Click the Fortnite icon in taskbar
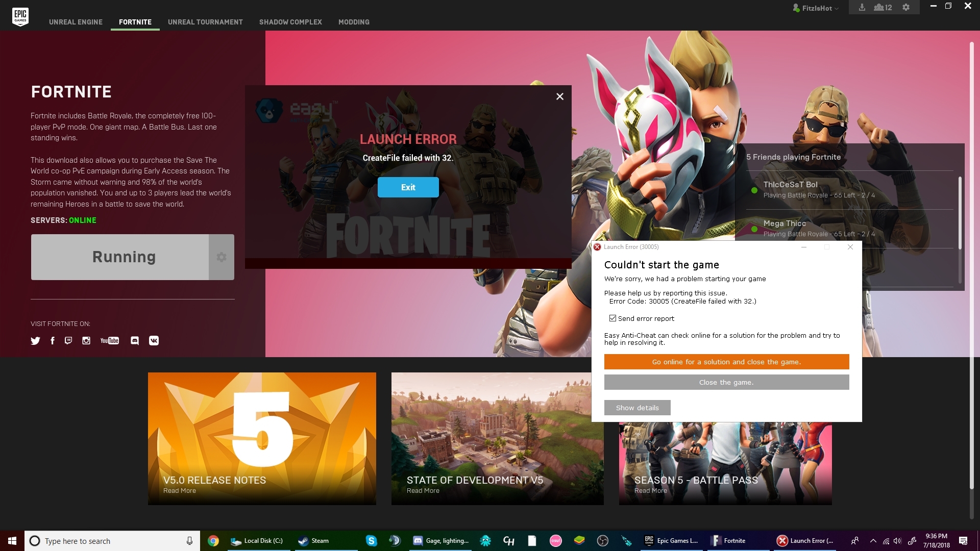Viewport: 980px width, 551px height. 716,540
